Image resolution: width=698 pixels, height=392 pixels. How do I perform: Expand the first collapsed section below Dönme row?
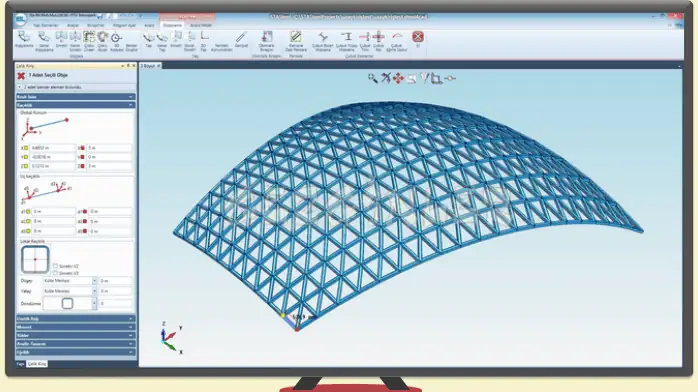(x=75, y=319)
